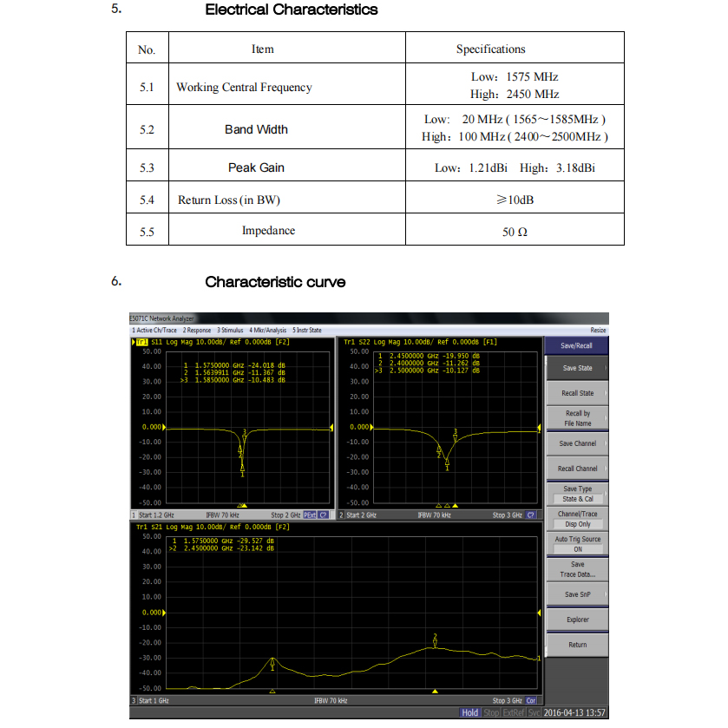
Task: Click marker 1 on the S21 trace
Action: coord(272,664)
